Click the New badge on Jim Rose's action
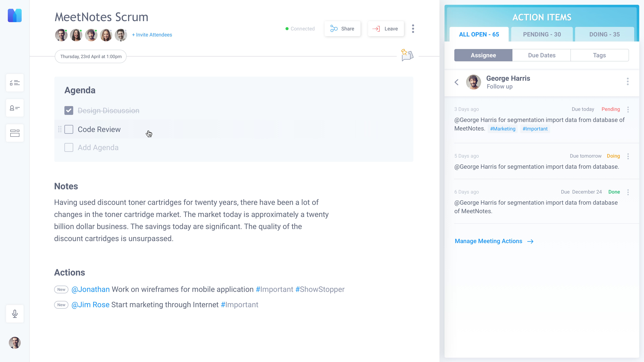Viewport: 644px width, 362px height. 61,305
